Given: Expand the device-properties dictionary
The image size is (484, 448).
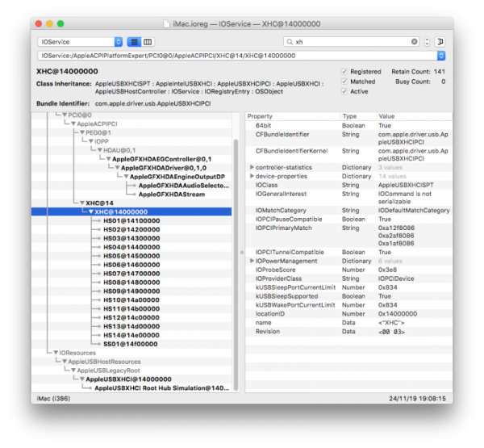Looking at the screenshot, I should [x=252, y=176].
